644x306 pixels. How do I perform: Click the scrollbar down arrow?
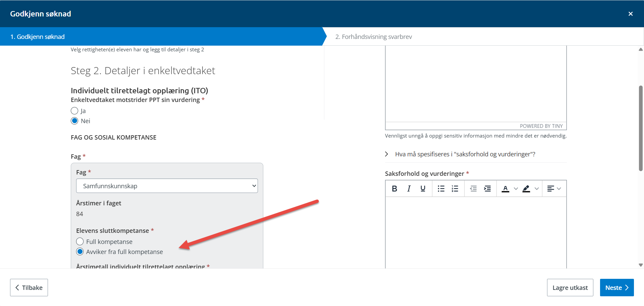click(x=641, y=265)
